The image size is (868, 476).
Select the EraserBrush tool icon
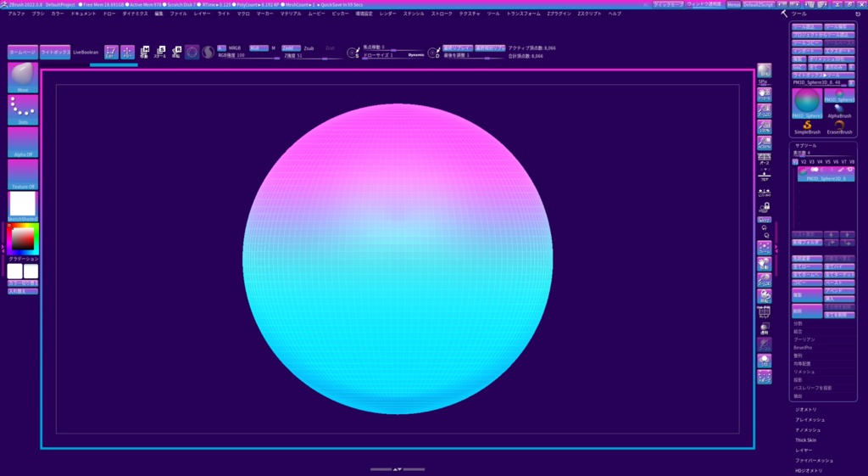point(839,127)
